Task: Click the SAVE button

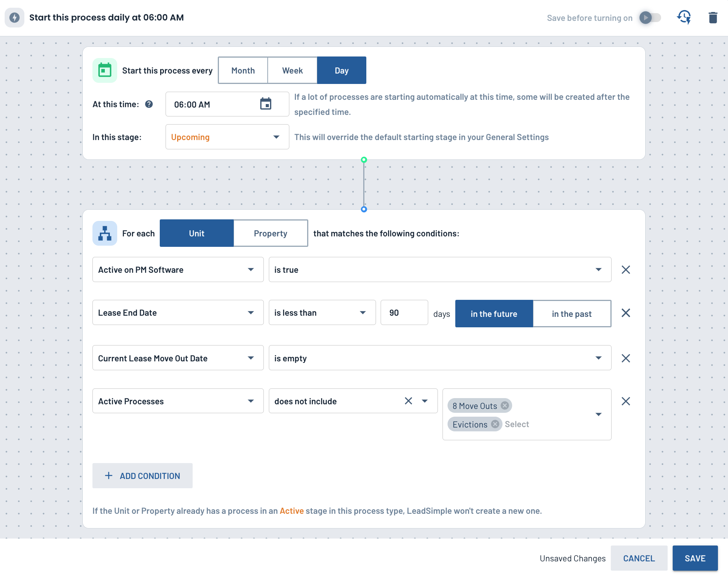Action: [695, 558]
